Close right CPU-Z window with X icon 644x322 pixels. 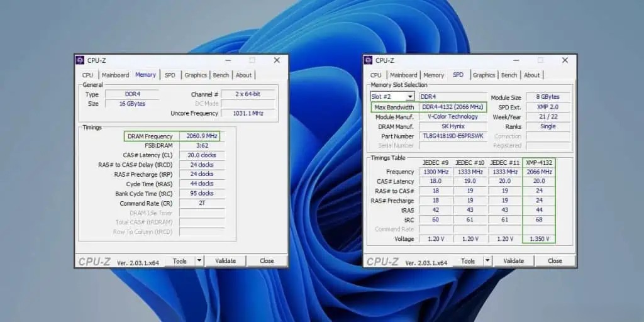[x=565, y=60]
